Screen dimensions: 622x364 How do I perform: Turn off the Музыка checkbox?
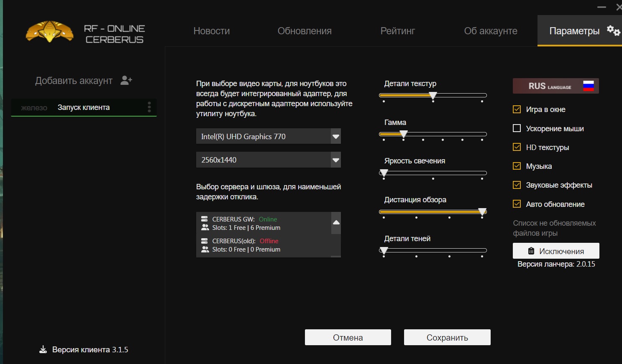[x=517, y=166]
